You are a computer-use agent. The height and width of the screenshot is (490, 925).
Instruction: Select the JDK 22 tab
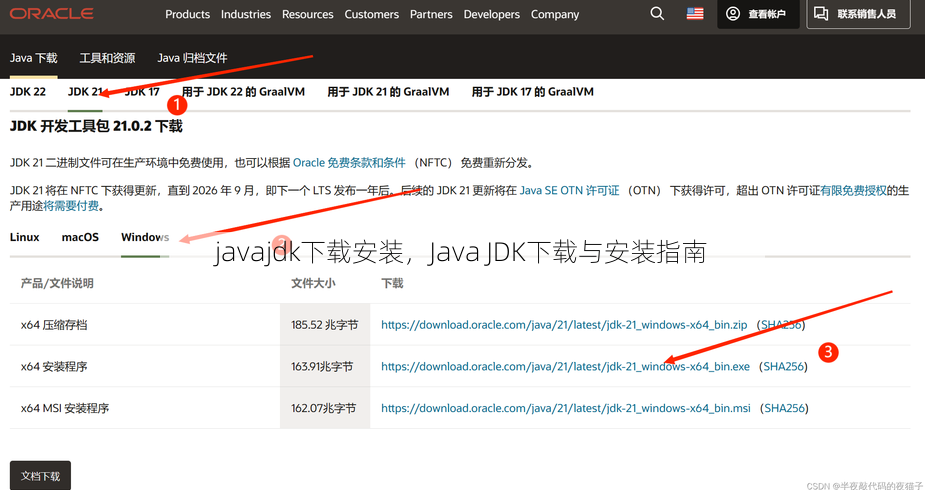(28, 91)
